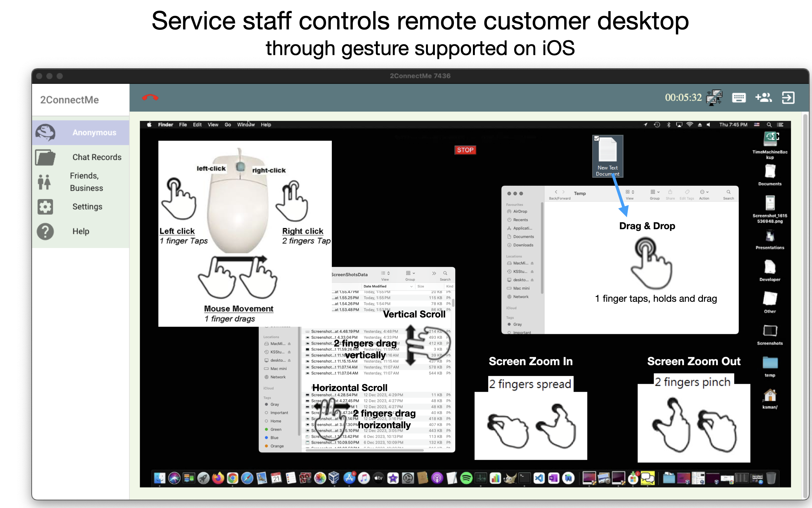Click Mac mini in Temp window sidebar
This screenshot has height=508, width=812.
pyautogui.click(x=521, y=288)
